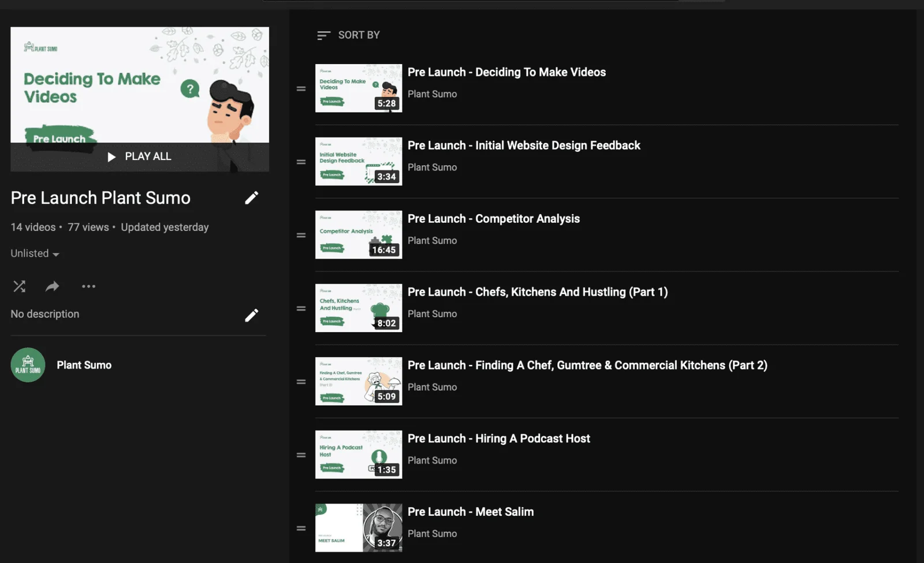This screenshot has height=563, width=924.
Task: Click Plant Sumo under Chefs, Kitchens And Hustling
Action: tap(432, 314)
